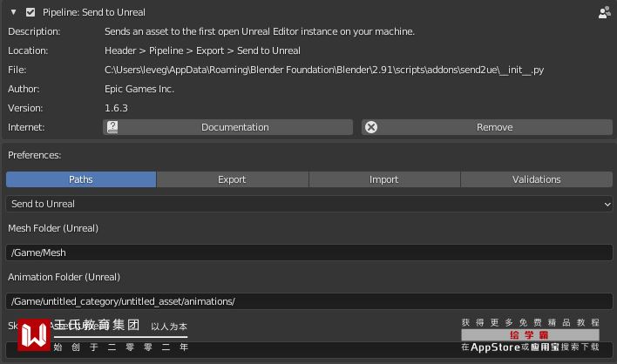This screenshot has height=364, width=617.
Task: Open the addon Documentation
Action: click(227, 127)
